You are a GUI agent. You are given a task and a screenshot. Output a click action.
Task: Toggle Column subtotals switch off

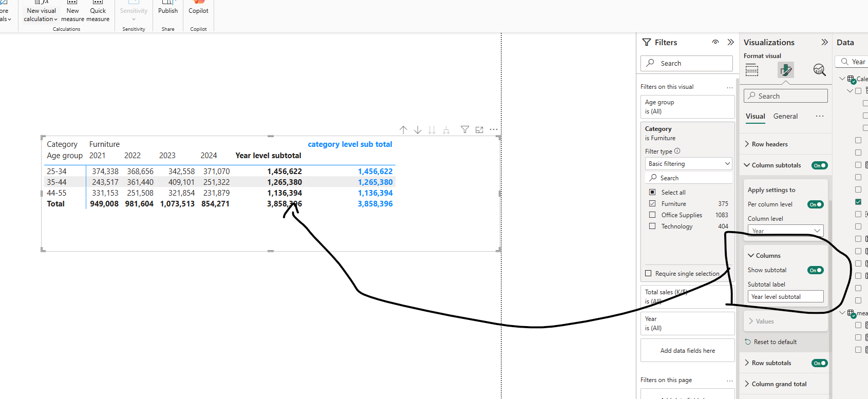coord(819,165)
